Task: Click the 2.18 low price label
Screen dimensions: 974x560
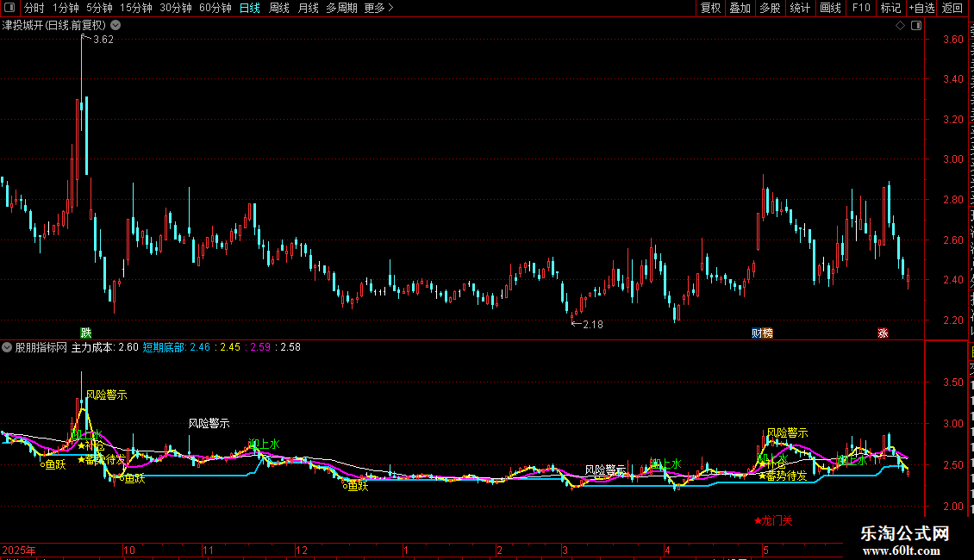Action: 593,324
